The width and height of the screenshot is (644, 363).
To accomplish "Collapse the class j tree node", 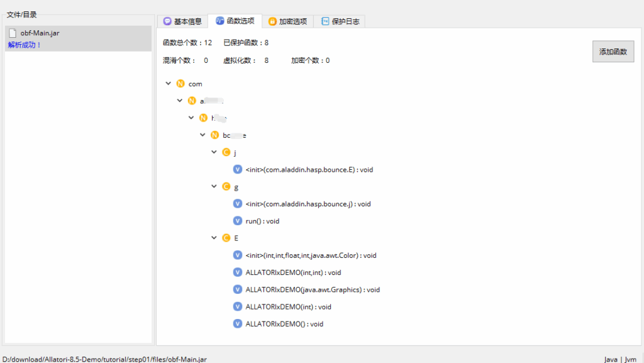I will [214, 152].
